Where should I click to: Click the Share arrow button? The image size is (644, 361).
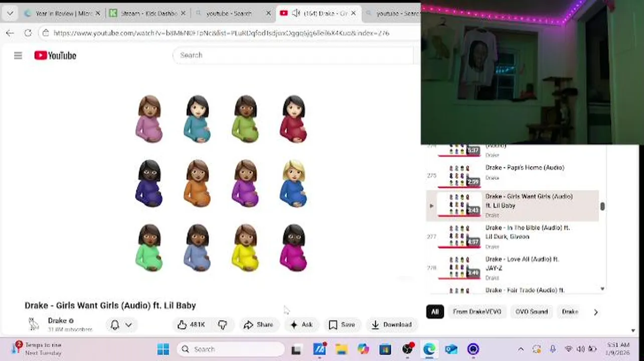(258, 325)
